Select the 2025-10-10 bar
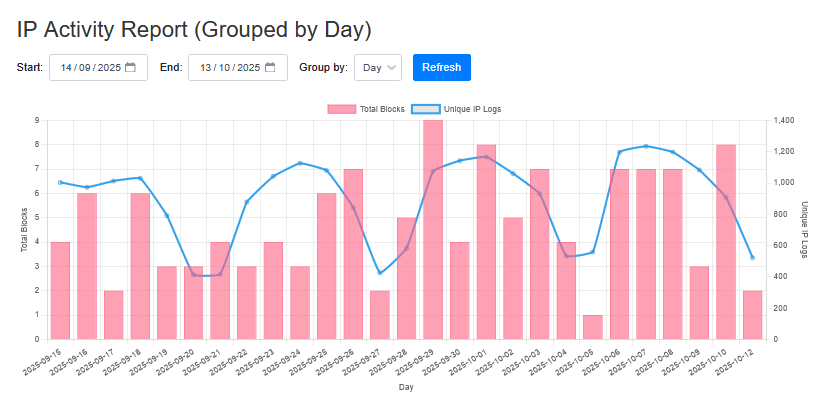Viewport: 827px width, 404px height. pyautogui.click(x=726, y=242)
